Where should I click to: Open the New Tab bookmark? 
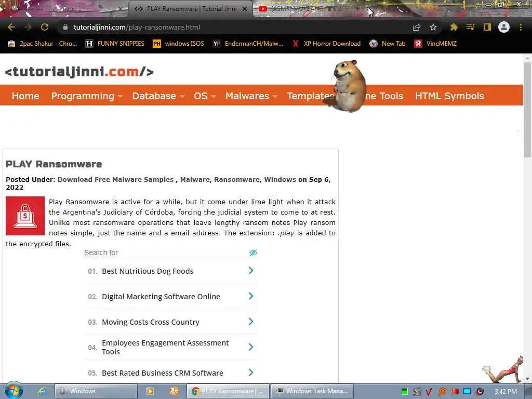coord(388,44)
